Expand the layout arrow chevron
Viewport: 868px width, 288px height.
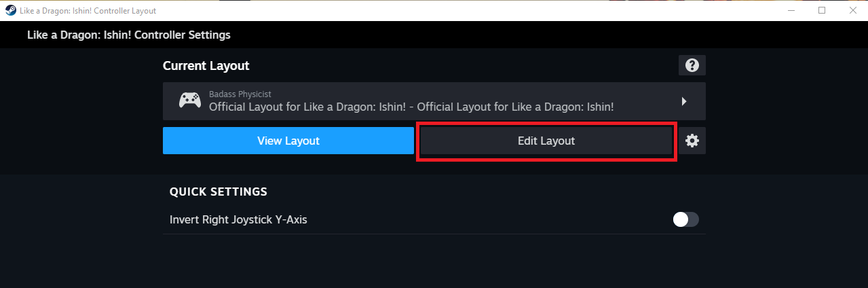(x=684, y=101)
